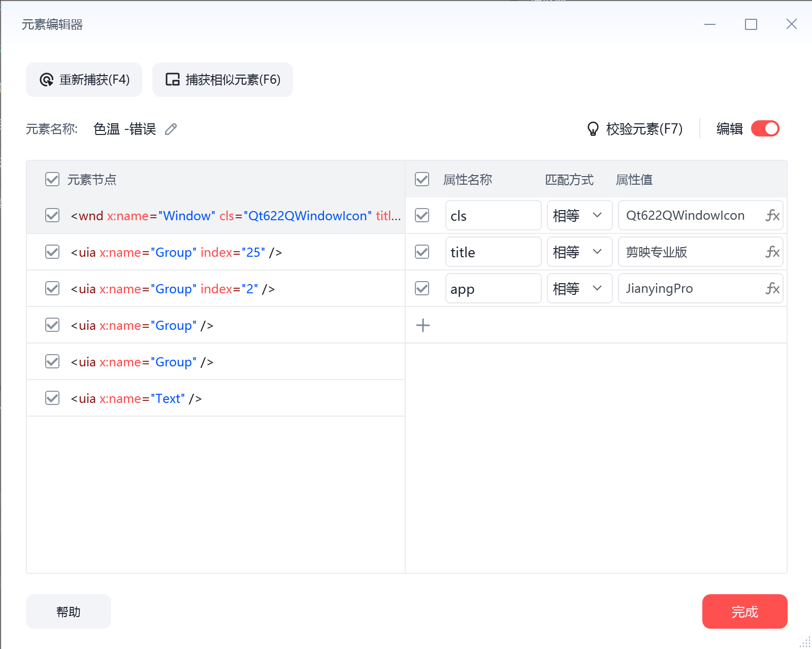
Task: Click the fx icon in cls row
Action: click(x=772, y=216)
